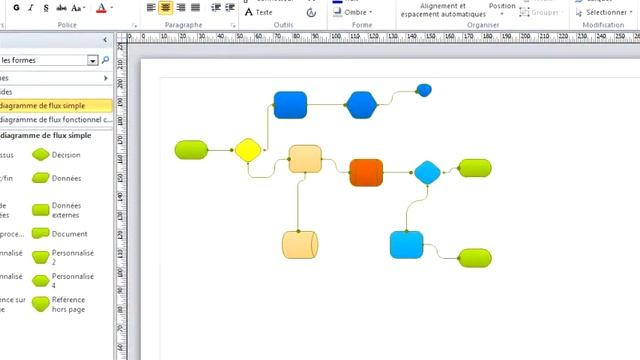
Task: Open the Aa change case dropdown
Action: click(x=78, y=8)
